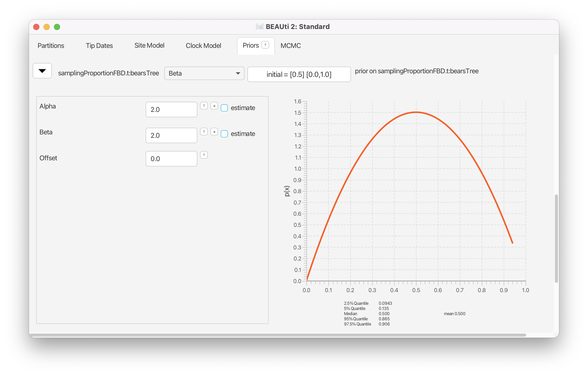Click the vertical scrollbar thumb
Screen dimensions: 588x376
click(556, 238)
